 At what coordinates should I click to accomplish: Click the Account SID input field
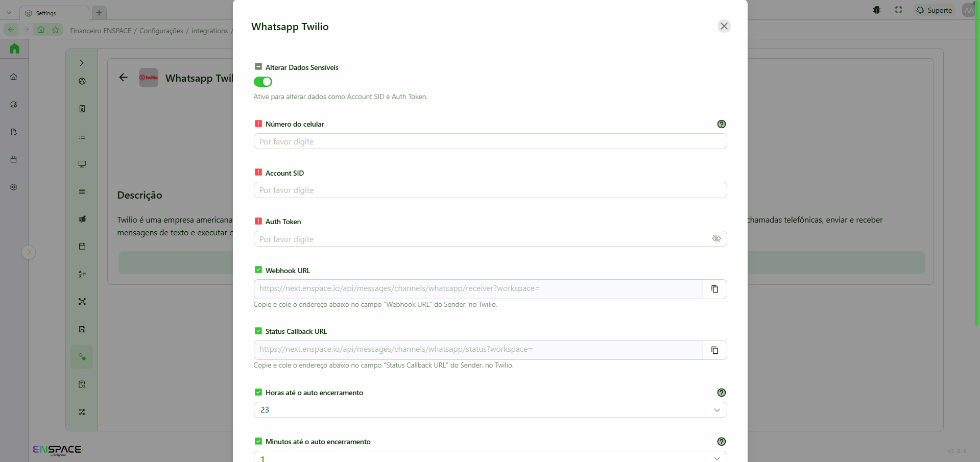(490, 190)
